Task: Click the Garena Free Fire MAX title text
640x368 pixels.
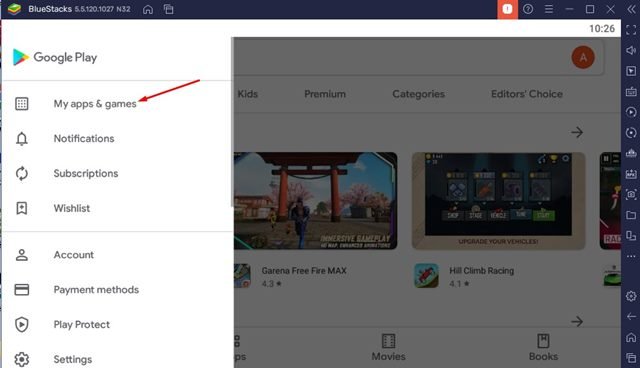Action: 304,270
